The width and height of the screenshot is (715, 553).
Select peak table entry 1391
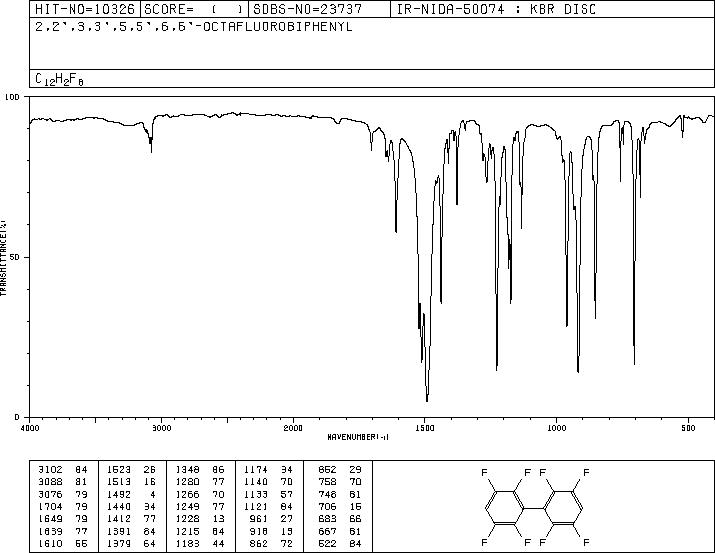point(131,531)
